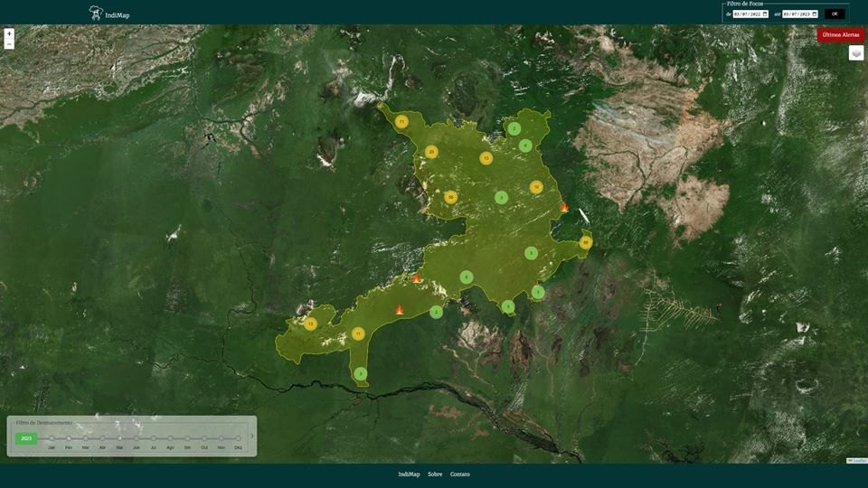The width and height of the screenshot is (868, 488).
Task: Select Jan on the deforestation timeline
Action: 52,438
